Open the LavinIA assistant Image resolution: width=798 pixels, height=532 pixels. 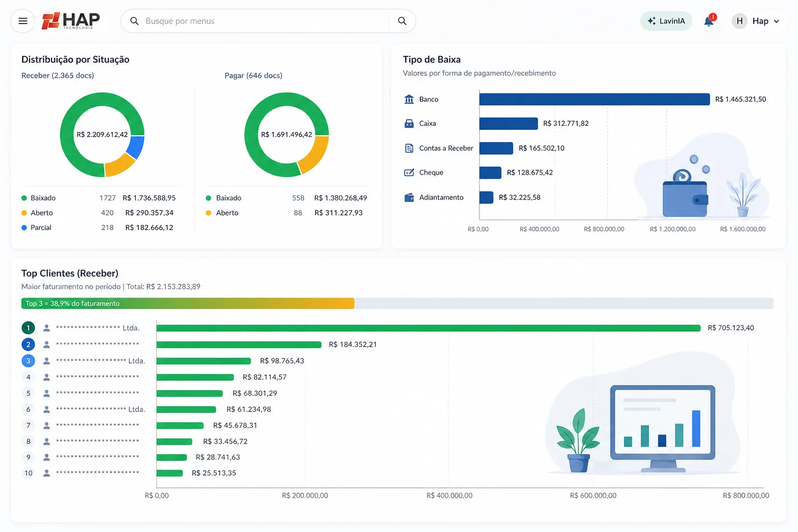[x=666, y=21]
